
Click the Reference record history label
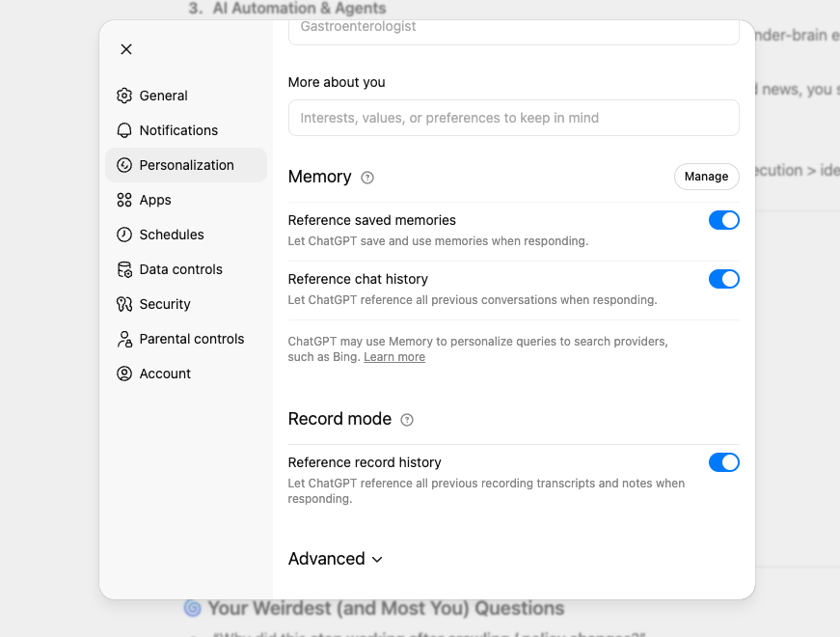[x=365, y=462]
